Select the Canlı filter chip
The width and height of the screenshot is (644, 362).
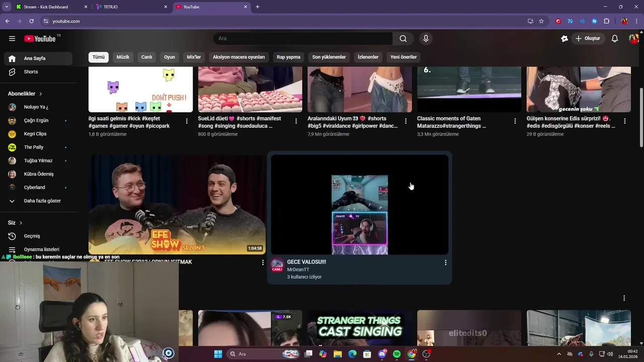tap(146, 57)
